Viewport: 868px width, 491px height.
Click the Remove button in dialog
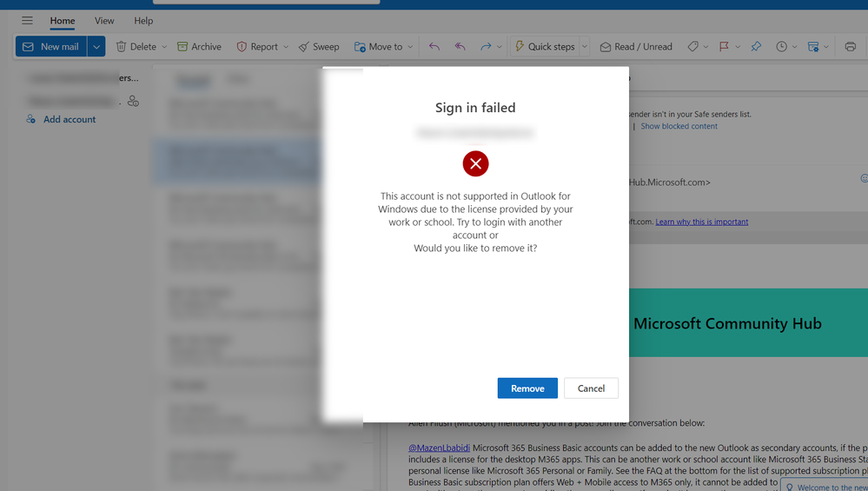point(527,388)
